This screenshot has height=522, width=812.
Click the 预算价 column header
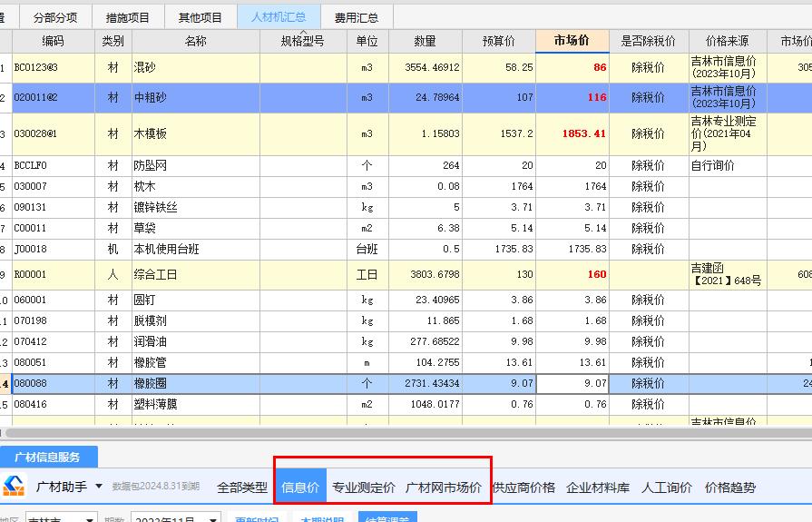coord(499,41)
